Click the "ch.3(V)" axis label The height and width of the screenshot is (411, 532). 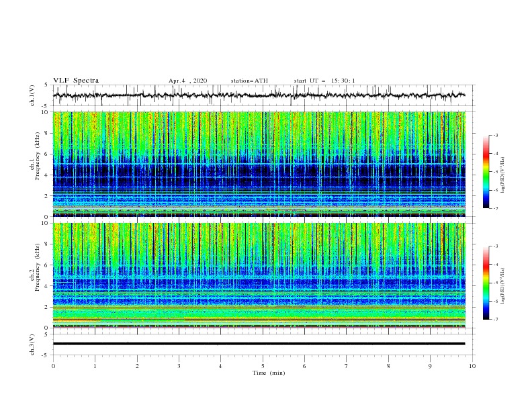[x=32, y=345]
